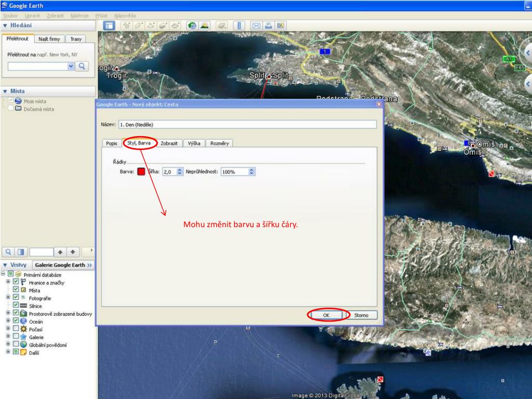Open the Nástroje menu

pos(79,16)
